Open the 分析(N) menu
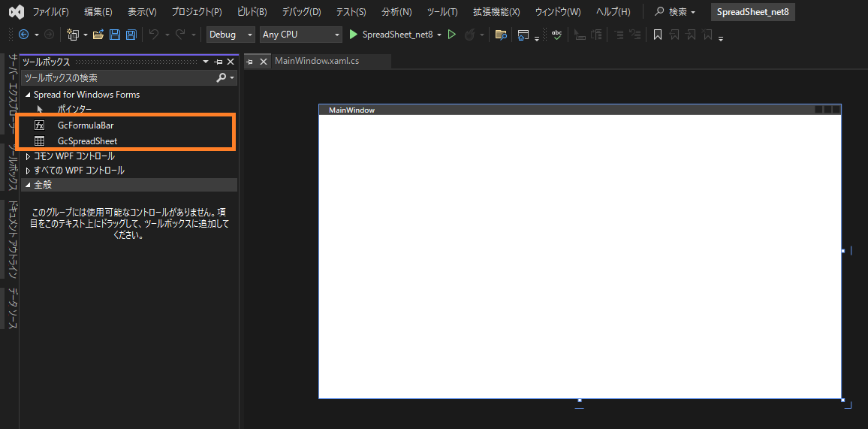 [396, 11]
